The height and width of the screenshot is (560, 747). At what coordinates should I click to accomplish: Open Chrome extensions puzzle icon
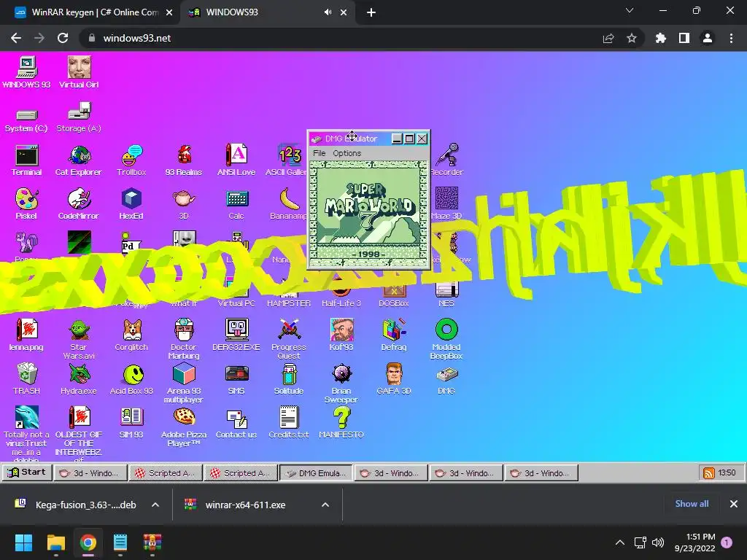click(660, 38)
